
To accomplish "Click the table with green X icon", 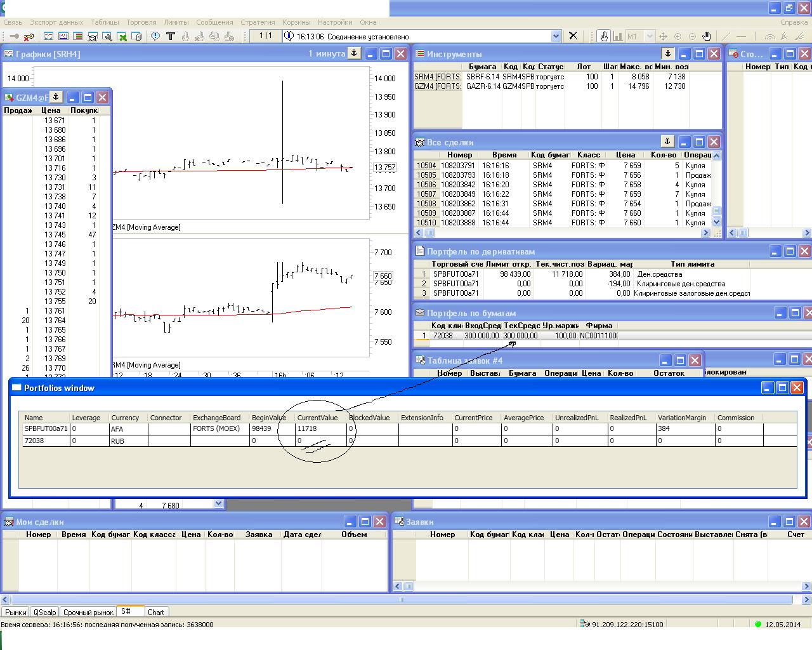I will [x=122, y=36].
